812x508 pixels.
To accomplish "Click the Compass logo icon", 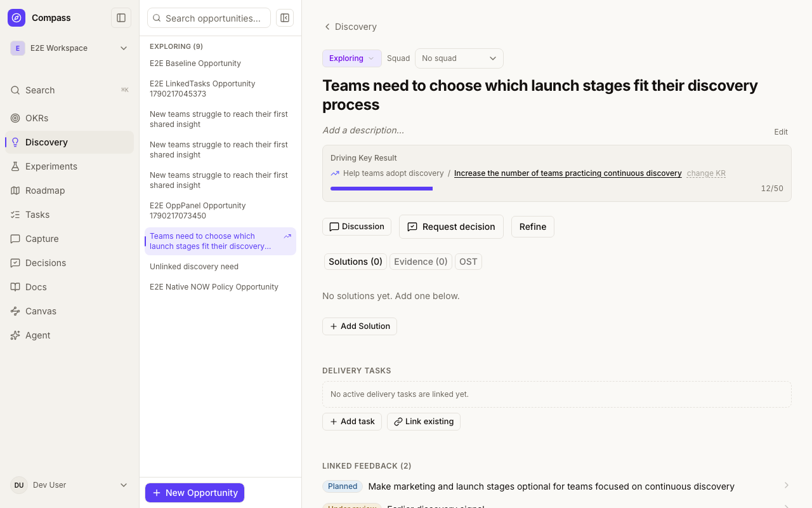I will (16, 18).
